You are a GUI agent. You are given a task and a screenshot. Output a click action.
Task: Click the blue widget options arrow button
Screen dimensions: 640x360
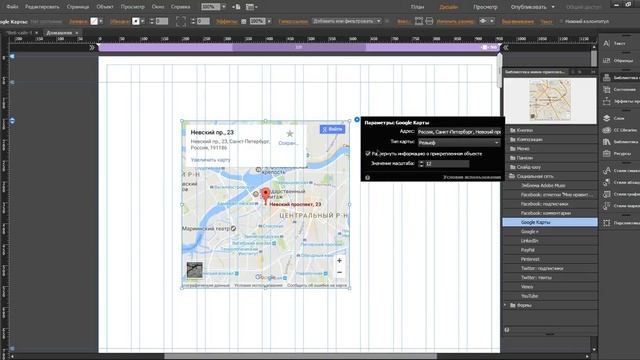pos(357,120)
